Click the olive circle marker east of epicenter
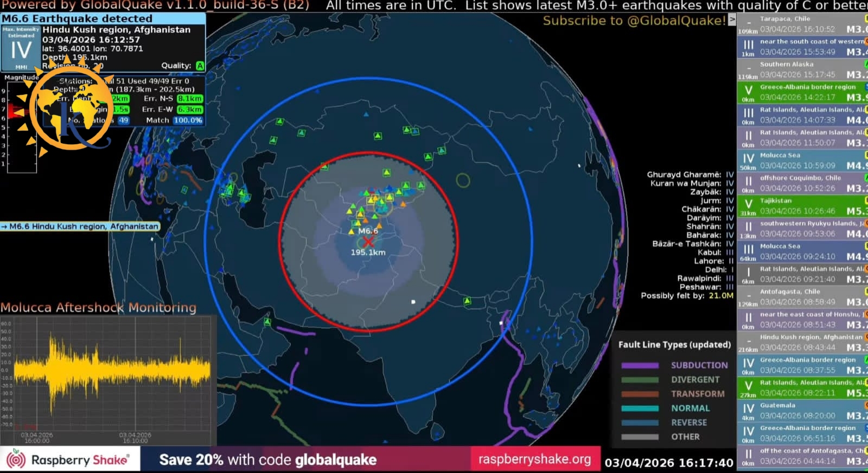Viewport: 868px width, 473px height. point(463,180)
